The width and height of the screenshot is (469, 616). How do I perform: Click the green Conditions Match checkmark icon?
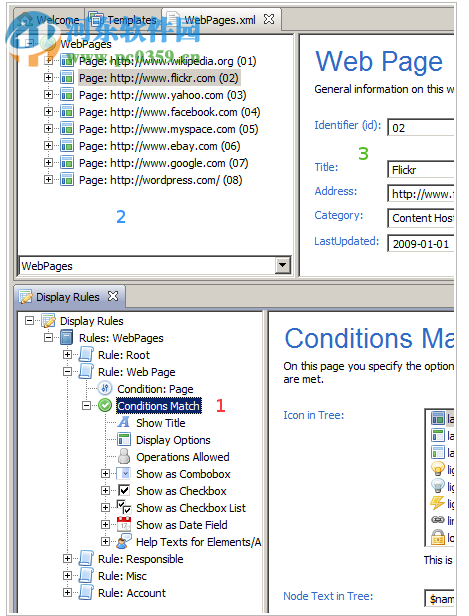[x=105, y=405]
